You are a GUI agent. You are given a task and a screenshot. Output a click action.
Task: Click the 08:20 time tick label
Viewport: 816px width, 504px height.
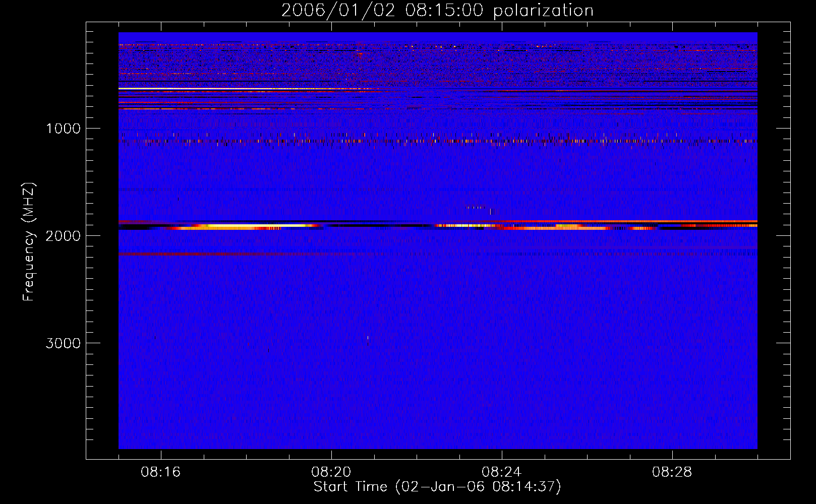pos(331,472)
